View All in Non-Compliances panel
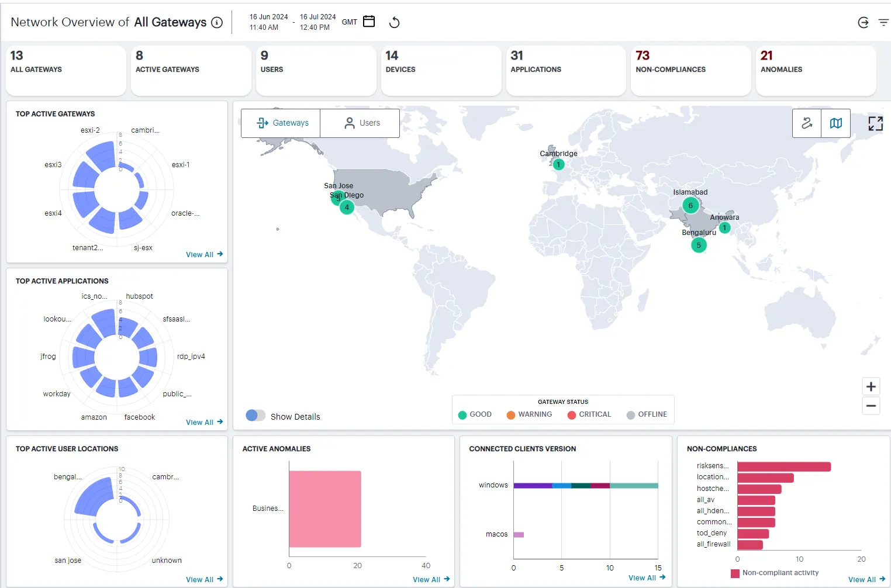The image size is (891, 588). click(x=867, y=579)
